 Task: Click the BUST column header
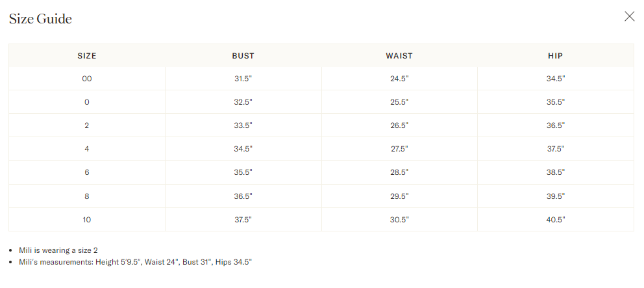pyautogui.click(x=243, y=56)
